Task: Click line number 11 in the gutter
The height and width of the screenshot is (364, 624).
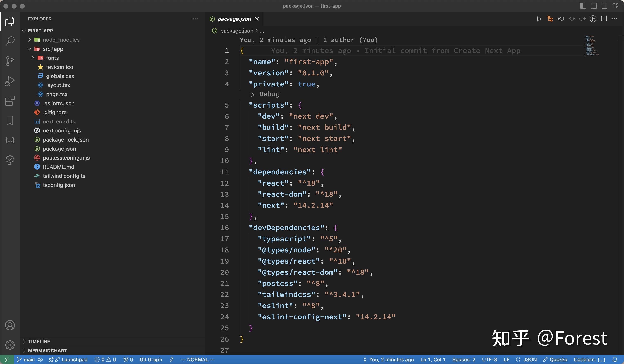Action: point(224,172)
